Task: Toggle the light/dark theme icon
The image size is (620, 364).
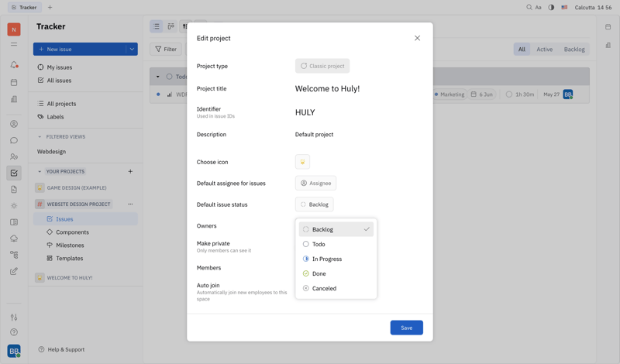Action: coord(551,7)
